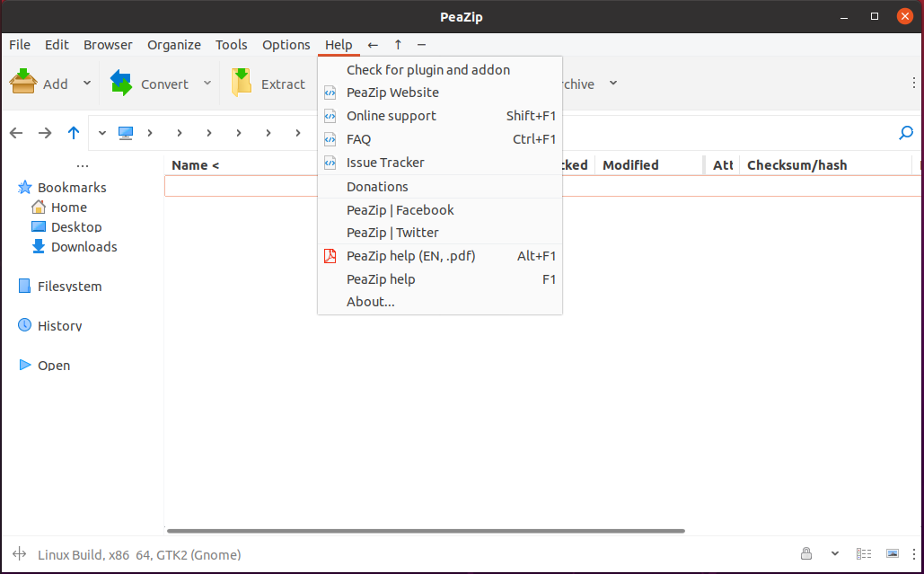Select Issue Tracker menu entry
The width and height of the screenshot is (924, 574).
[x=440, y=163]
